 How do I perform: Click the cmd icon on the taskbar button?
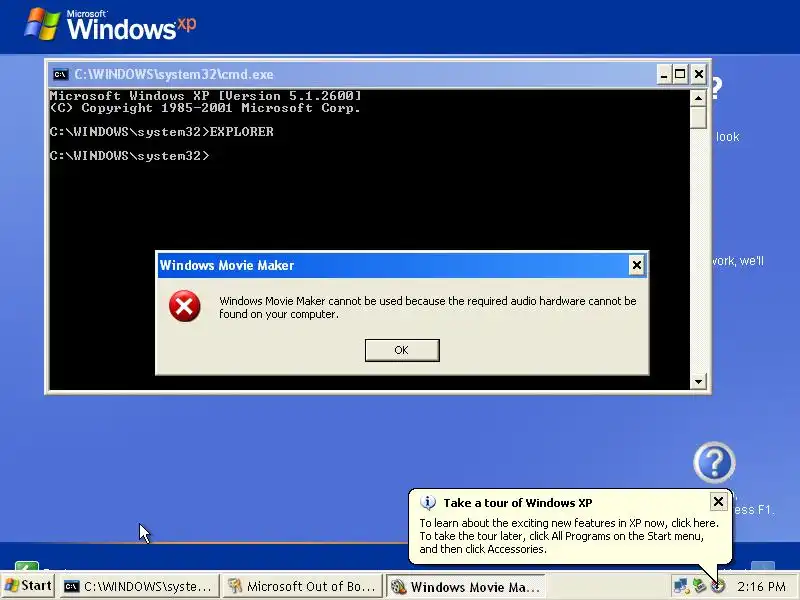71,587
